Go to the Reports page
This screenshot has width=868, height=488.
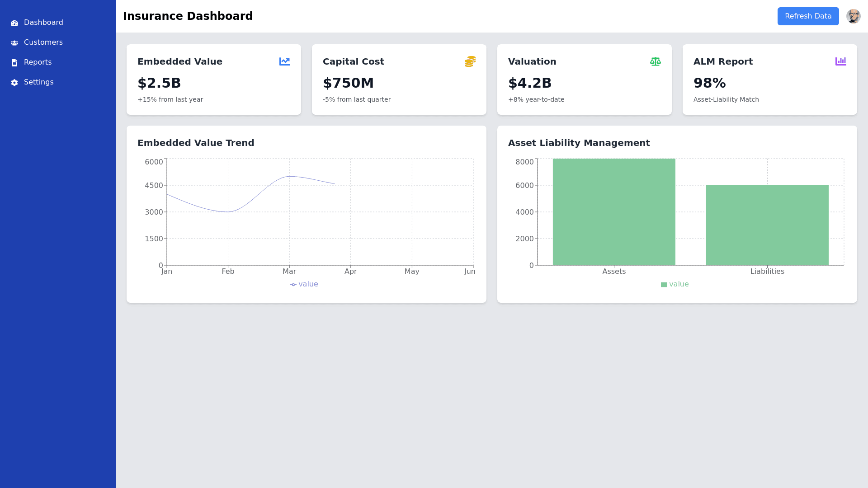pyautogui.click(x=38, y=62)
